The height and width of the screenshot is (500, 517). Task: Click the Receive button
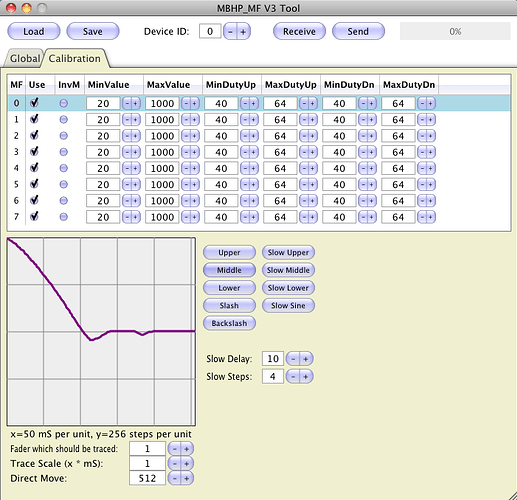click(x=299, y=32)
